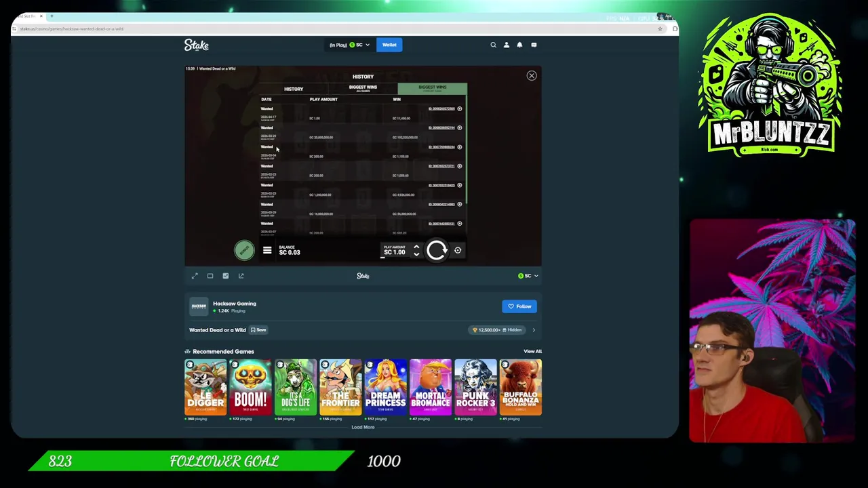Open The Frontier game thumbnail
Screen dimensions: 868x488
(x=340, y=387)
